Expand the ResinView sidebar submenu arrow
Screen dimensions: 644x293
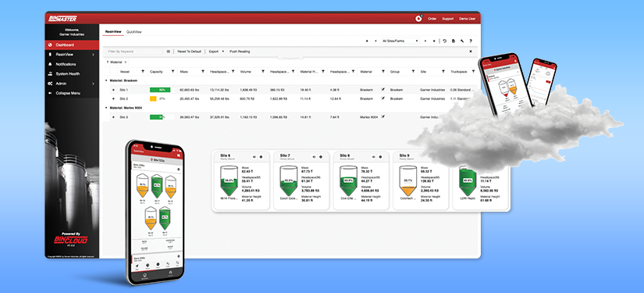click(93, 54)
